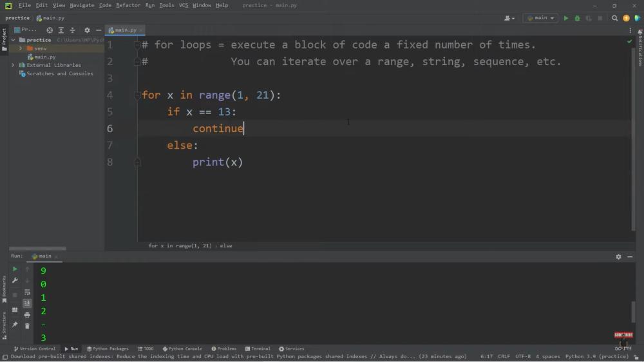Image resolution: width=644 pixels, height=362 pixels.
Task: Click the stop icon in the top toolbar
Action: pyautogui.click(x=600, y=18)
